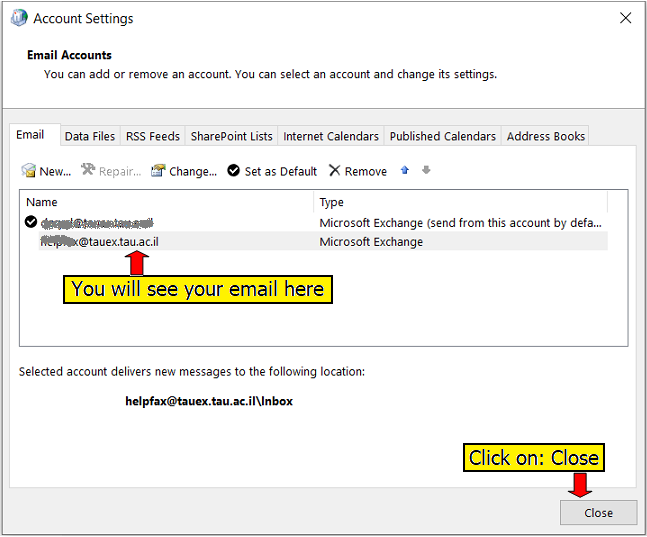647x537 pixels.
Task: Click the New... label in toolbar
Action: [x=55, y=171]
